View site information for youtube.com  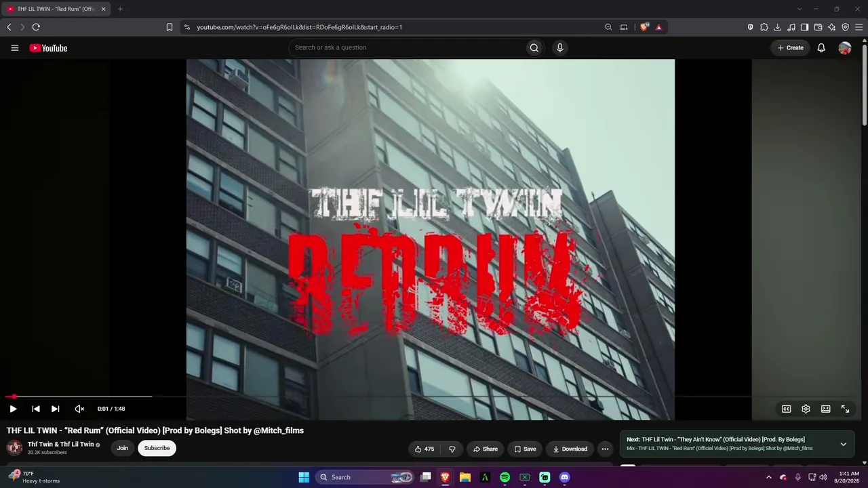tap(187, 27)
